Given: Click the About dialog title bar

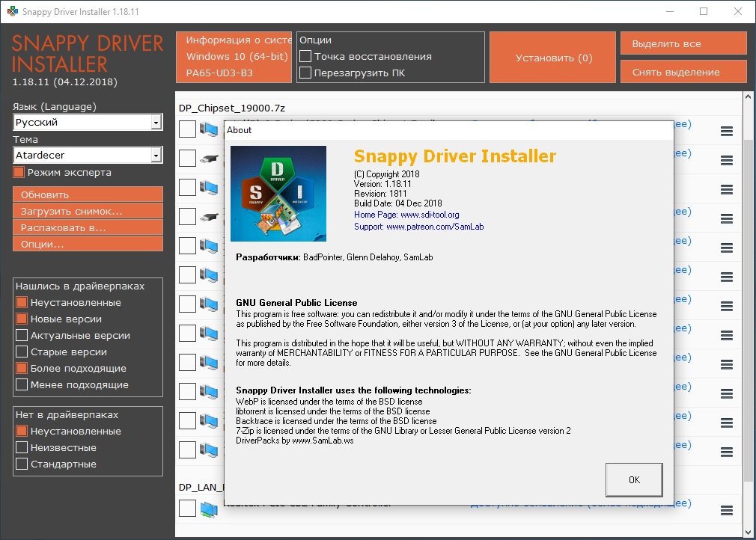Looking at the screenshot, I should (449, 130).
